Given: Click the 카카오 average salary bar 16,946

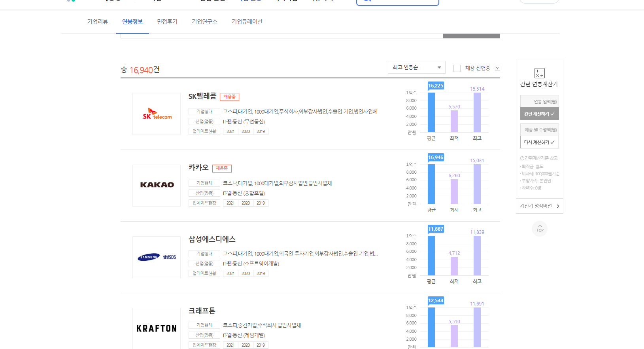Looking at the screenshot, I should point(431,184).
